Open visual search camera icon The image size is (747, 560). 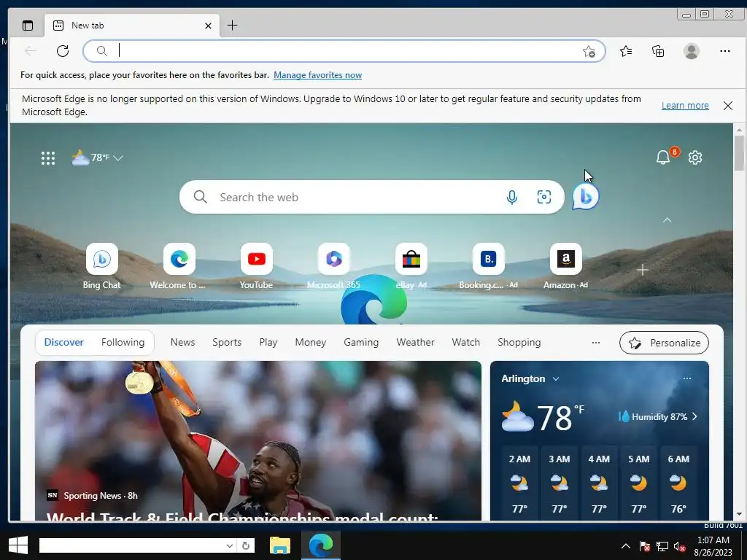coord(544,197)
